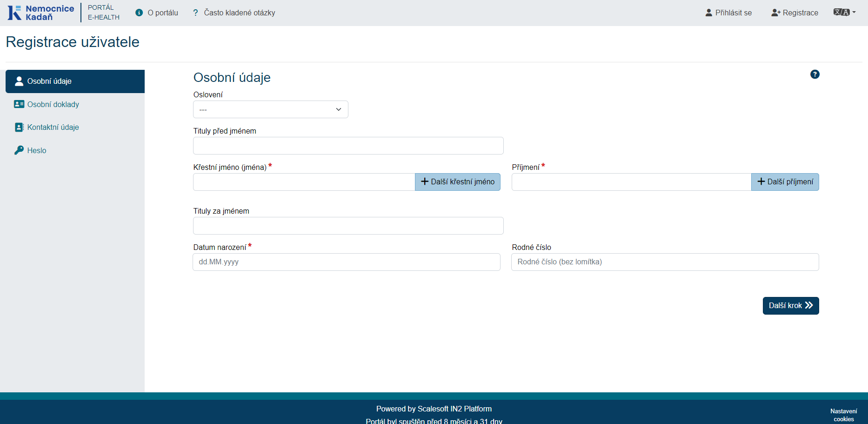The width and height of the screenshot is (868, 424).
Task: Click the info icon before O portálu
Action: coord(139,13)
